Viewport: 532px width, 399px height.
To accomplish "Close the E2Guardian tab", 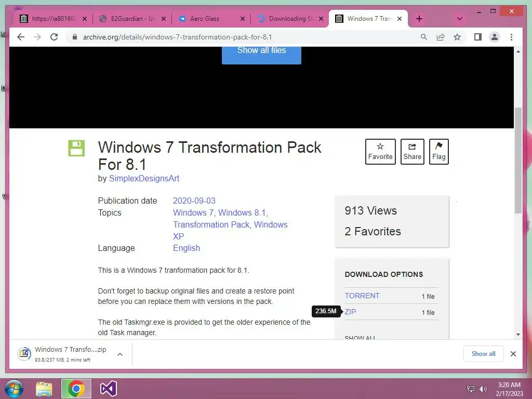I will (164, 19).
